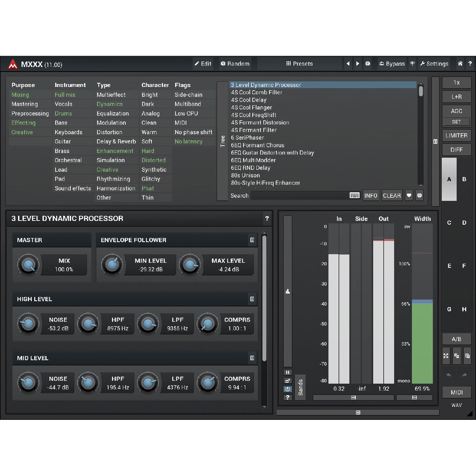Select the Dynamics type filter
476x476 pixels.
tap(109, 104)
